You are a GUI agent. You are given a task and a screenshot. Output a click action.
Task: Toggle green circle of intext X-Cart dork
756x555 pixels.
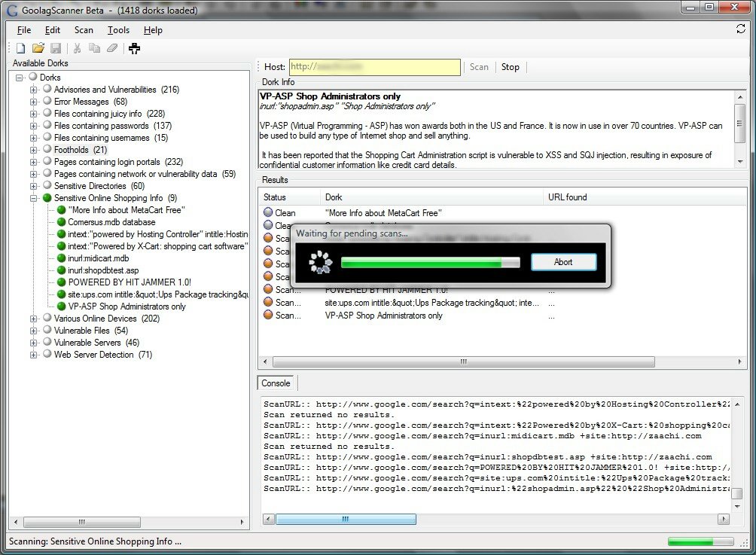[61, 246]
